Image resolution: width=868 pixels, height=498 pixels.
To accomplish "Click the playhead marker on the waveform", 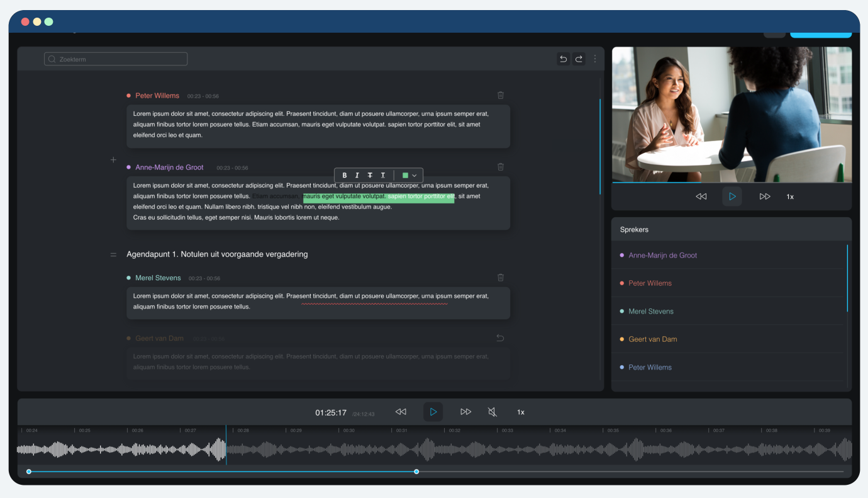I will point(226,445).
